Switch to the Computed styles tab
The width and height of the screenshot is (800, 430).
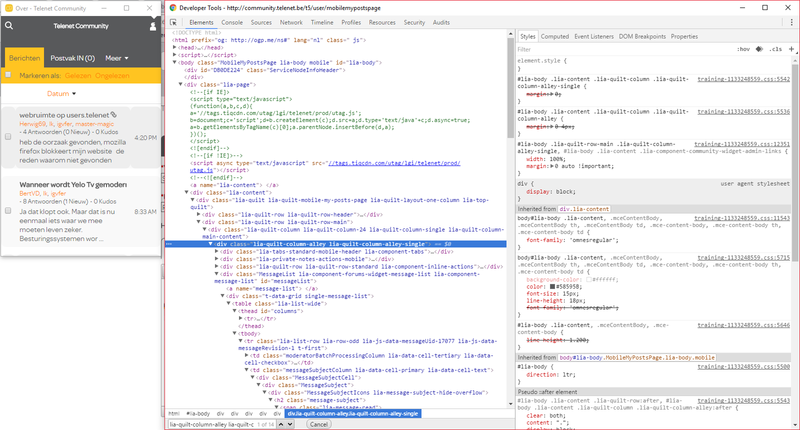click(x=555, y=37)
